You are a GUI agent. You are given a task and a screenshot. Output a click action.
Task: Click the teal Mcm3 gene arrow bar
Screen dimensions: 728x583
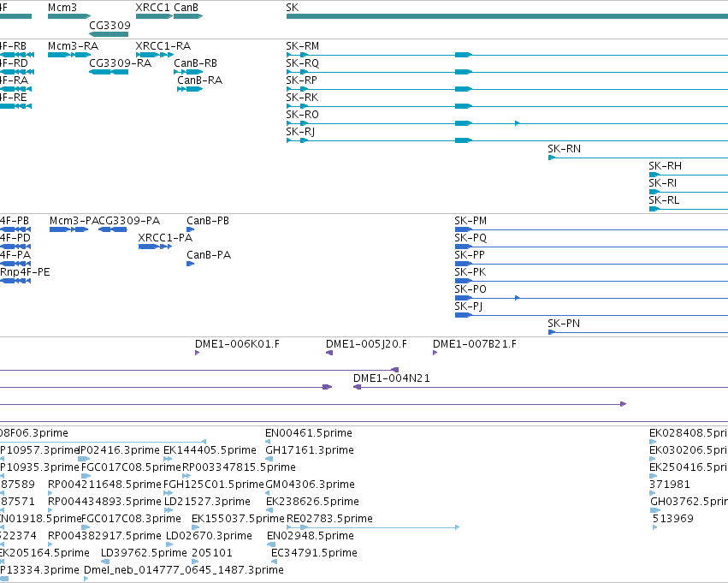click(69, 16)
